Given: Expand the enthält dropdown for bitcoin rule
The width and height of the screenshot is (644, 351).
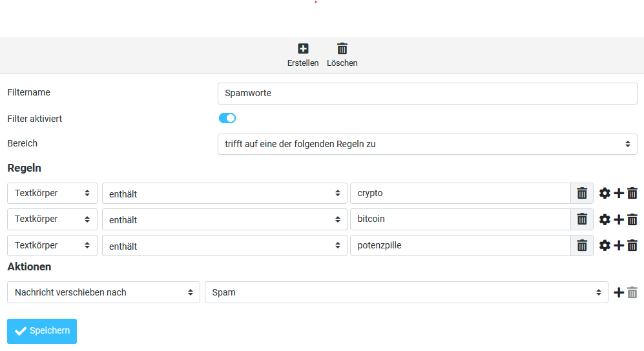Looking at the screenshot, I should coord(224,219).
